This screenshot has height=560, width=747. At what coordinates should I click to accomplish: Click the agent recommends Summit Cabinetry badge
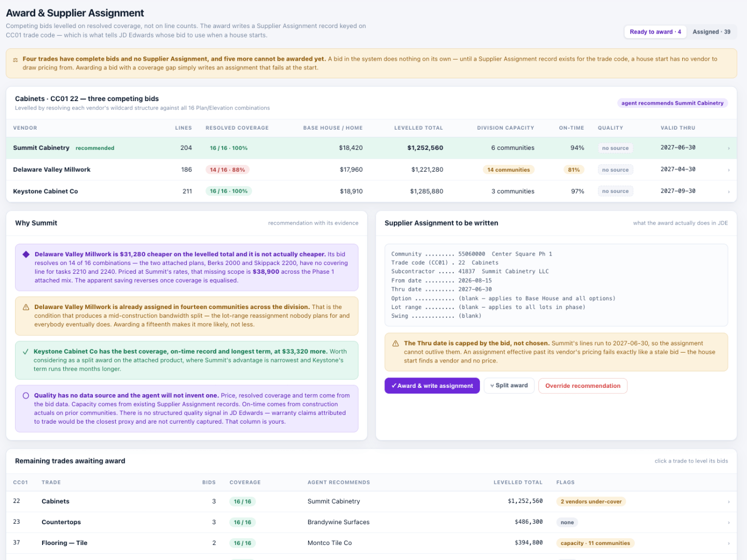point(672,103)
